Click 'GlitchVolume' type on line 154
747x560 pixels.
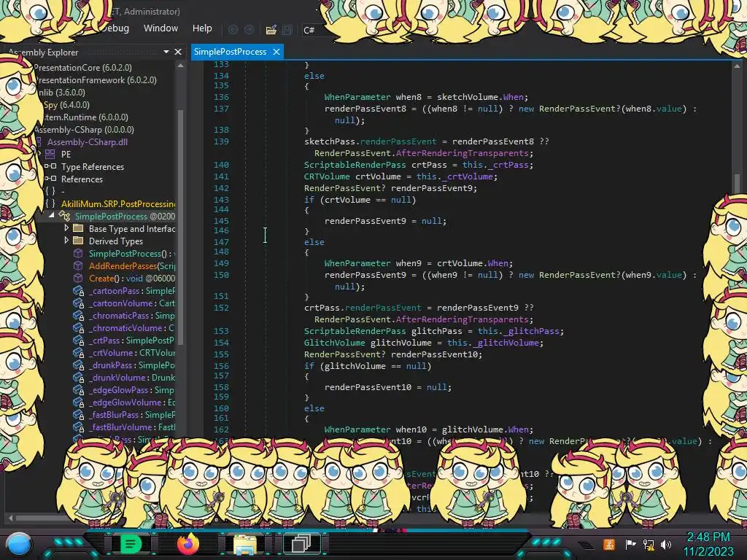coord(334,343)
